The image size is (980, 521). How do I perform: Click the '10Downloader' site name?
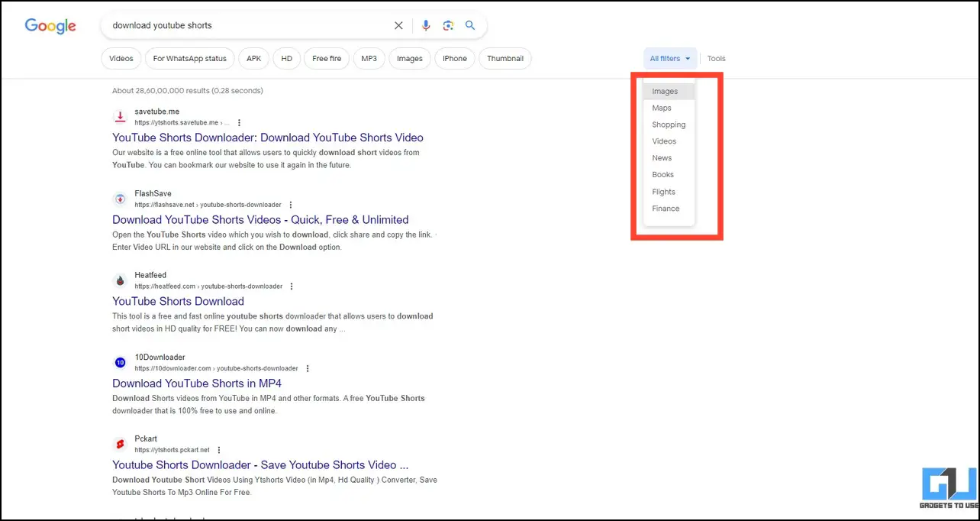coord(160,358)
